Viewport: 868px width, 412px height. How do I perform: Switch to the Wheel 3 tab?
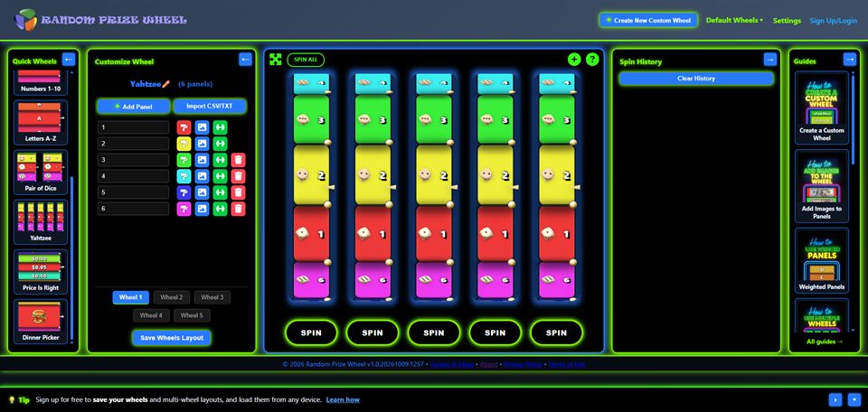point(212,297)
